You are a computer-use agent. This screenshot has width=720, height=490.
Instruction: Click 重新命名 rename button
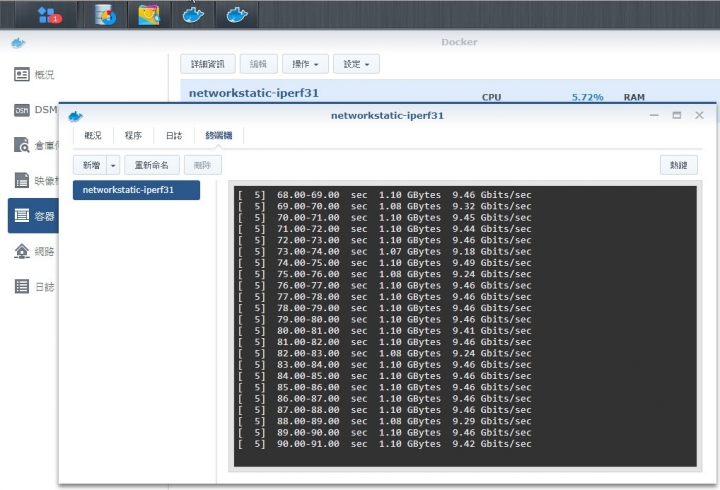152,165
